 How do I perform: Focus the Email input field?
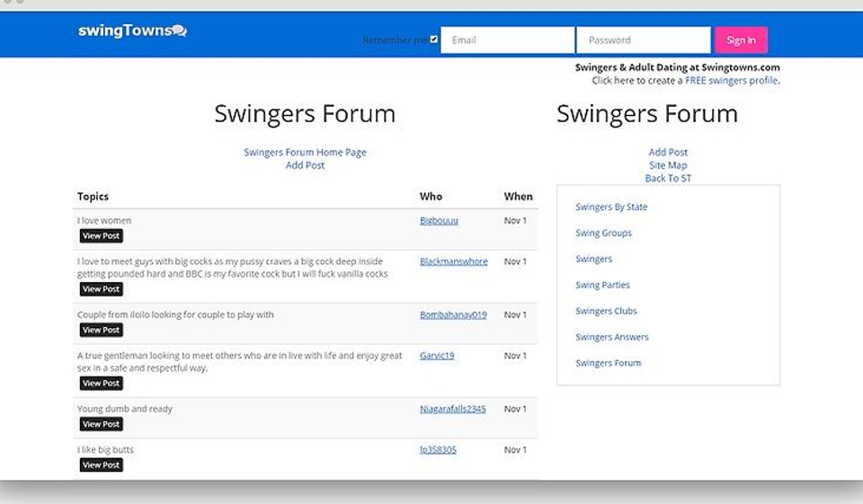pos(507,40)
